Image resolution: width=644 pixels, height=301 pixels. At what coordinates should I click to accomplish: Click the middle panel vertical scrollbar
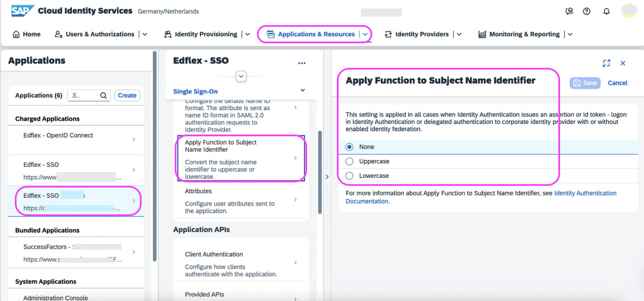(x=320, y=172)
